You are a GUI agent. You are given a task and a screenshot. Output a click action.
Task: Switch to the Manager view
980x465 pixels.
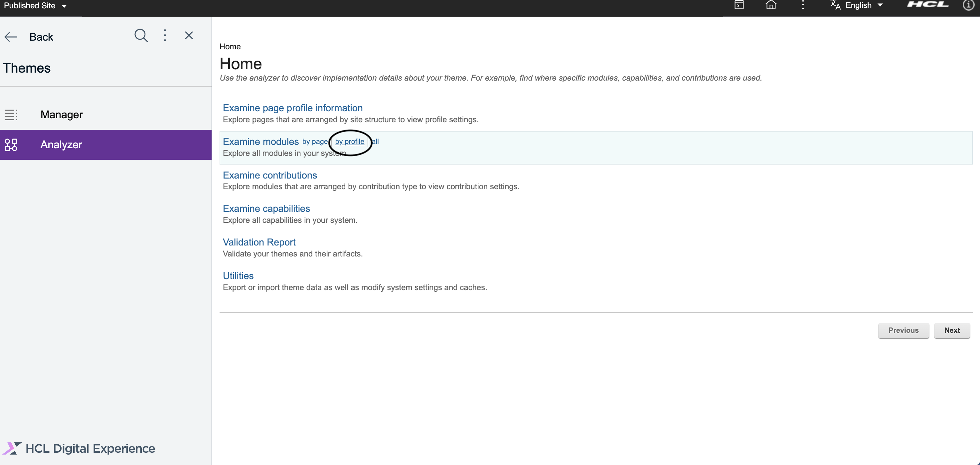point(62,114)
